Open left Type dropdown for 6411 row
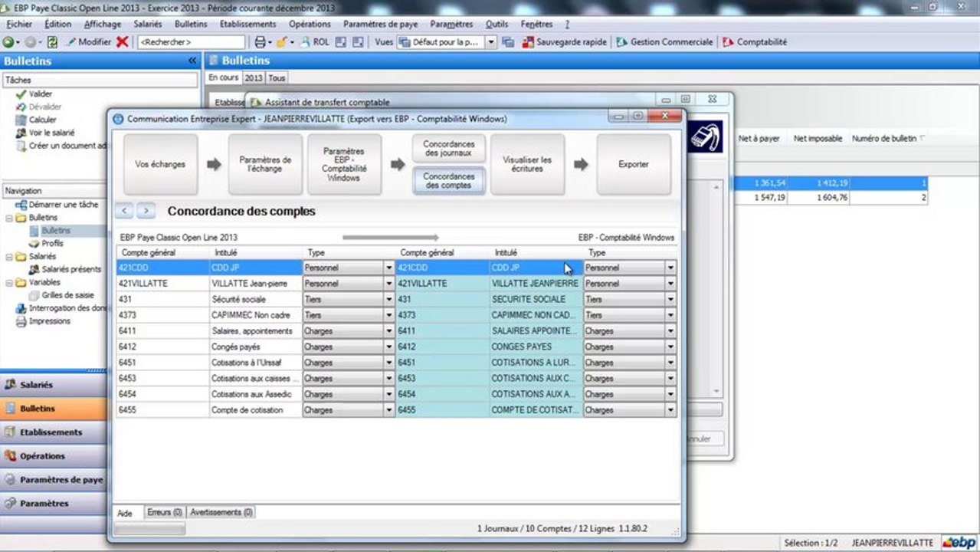This screenshot has width=980, height=552. [x=388, y=331]
